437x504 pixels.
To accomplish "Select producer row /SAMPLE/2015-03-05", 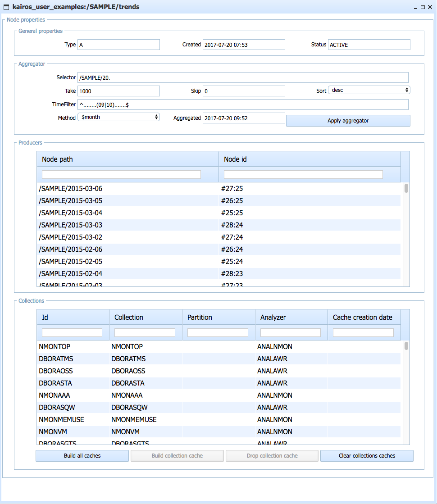I will [218, 201].
